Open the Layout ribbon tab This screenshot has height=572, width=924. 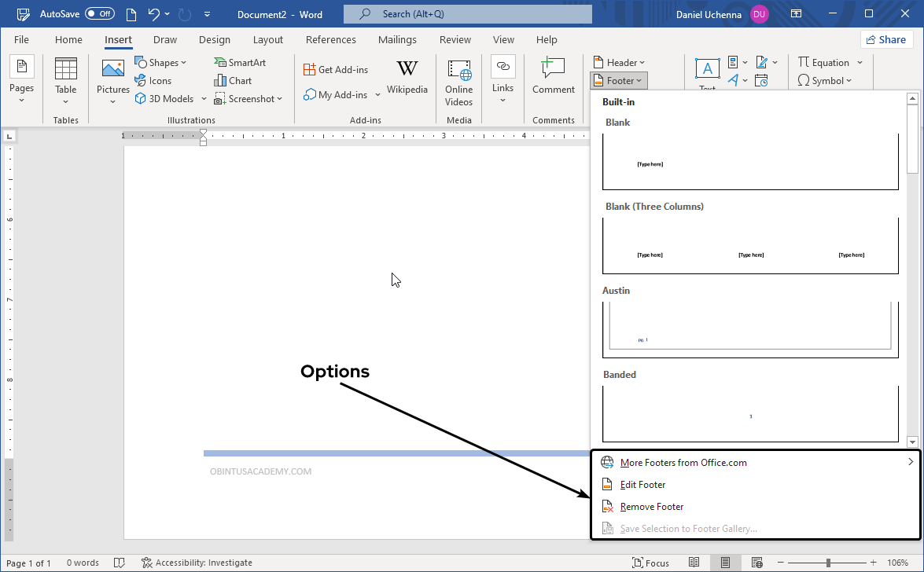268,40
